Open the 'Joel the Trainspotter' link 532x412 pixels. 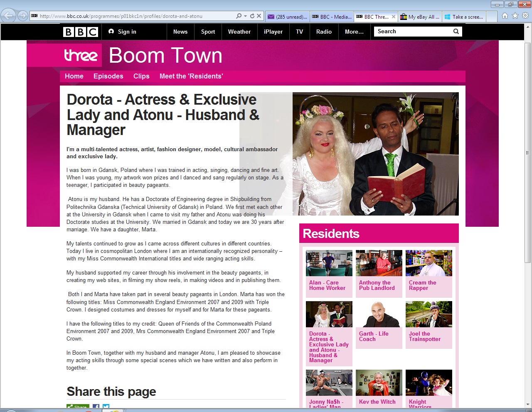(425, 336)
